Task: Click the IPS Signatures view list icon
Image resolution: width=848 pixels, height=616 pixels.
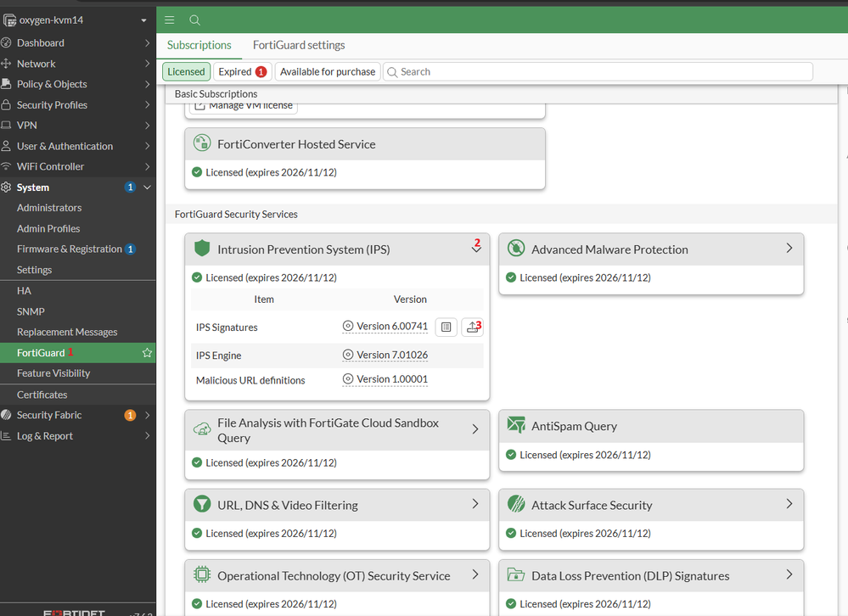Action: click(446, 328)
